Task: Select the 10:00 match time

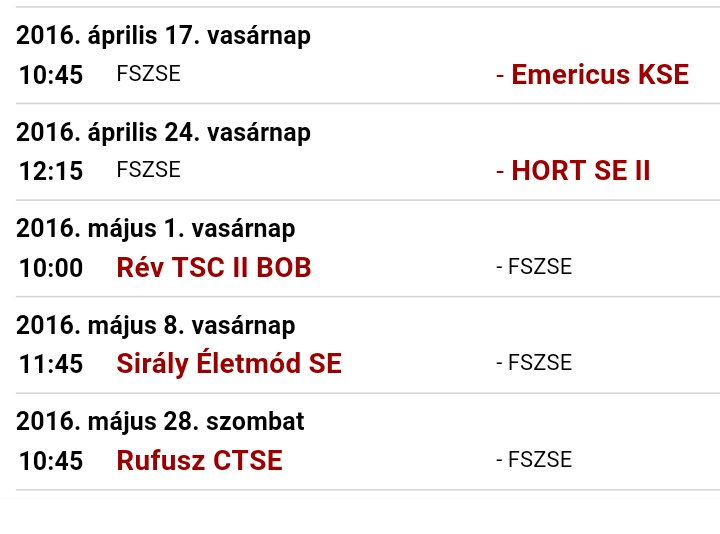Action: 51,268
